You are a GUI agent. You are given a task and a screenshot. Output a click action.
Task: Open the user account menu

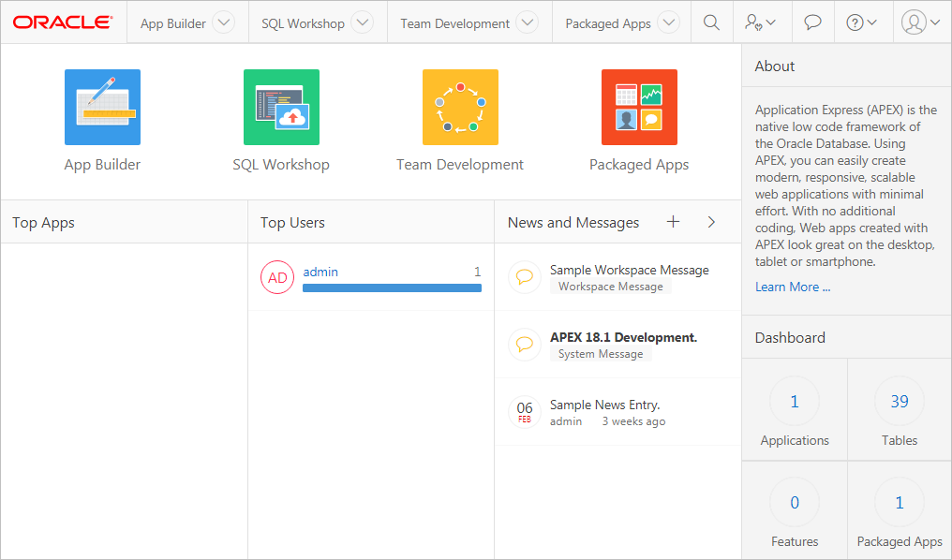(x=921, y=22)
